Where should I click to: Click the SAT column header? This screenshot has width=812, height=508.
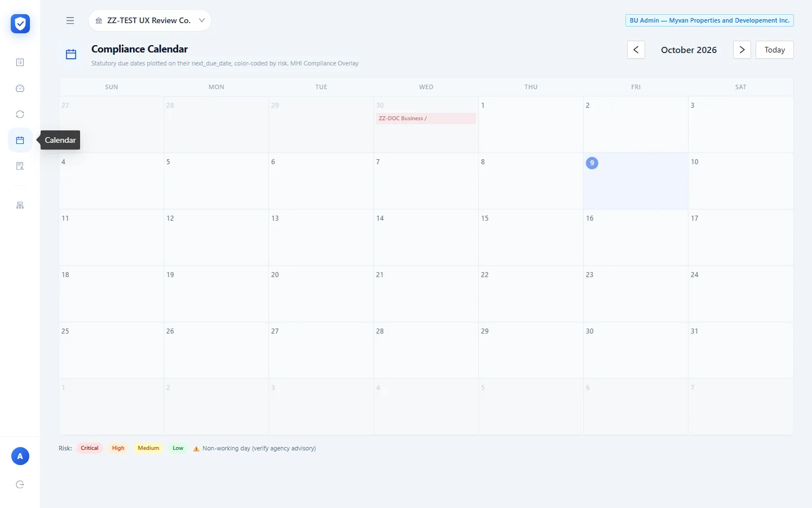tap(741, 87)
